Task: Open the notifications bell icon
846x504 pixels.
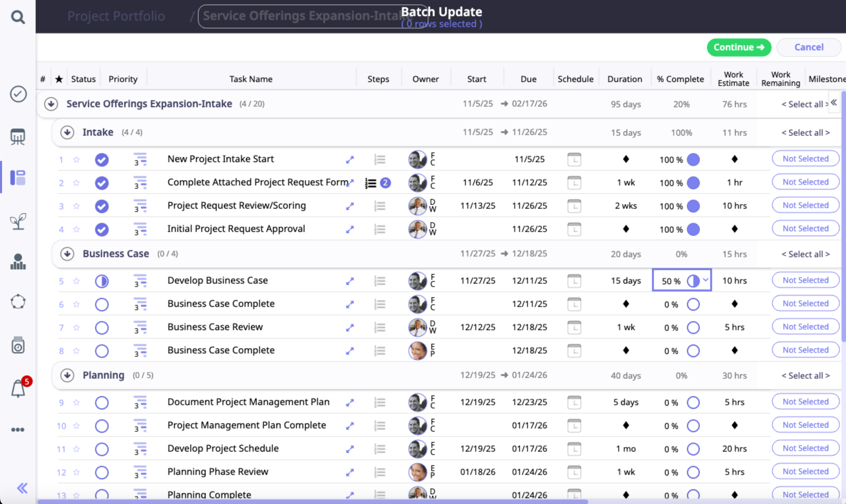Action: (18, 389)
